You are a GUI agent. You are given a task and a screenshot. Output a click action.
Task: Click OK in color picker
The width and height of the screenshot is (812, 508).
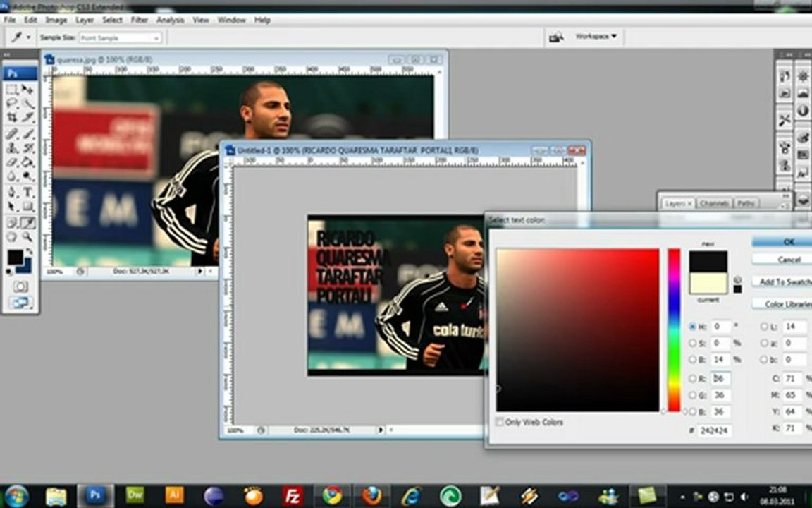783,241
